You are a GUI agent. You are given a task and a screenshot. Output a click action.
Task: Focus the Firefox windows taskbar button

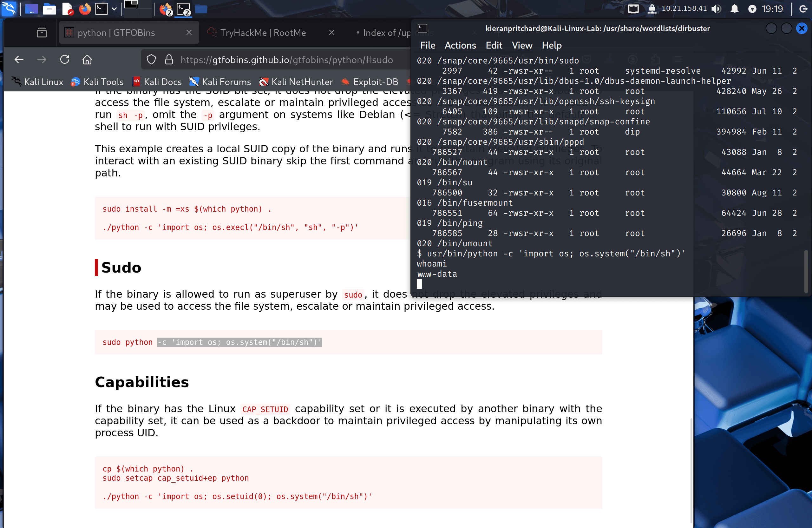pyautogui.click(x=166, y=9)
